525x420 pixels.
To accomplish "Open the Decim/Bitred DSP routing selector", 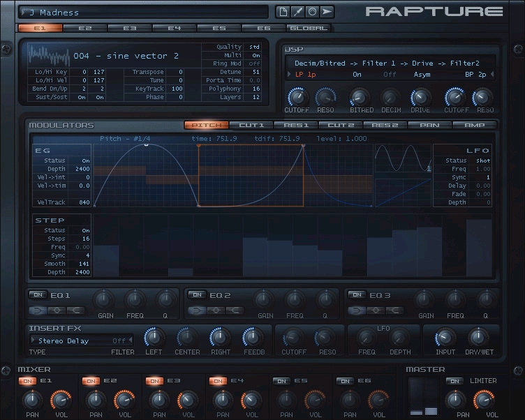I will 387,63.
